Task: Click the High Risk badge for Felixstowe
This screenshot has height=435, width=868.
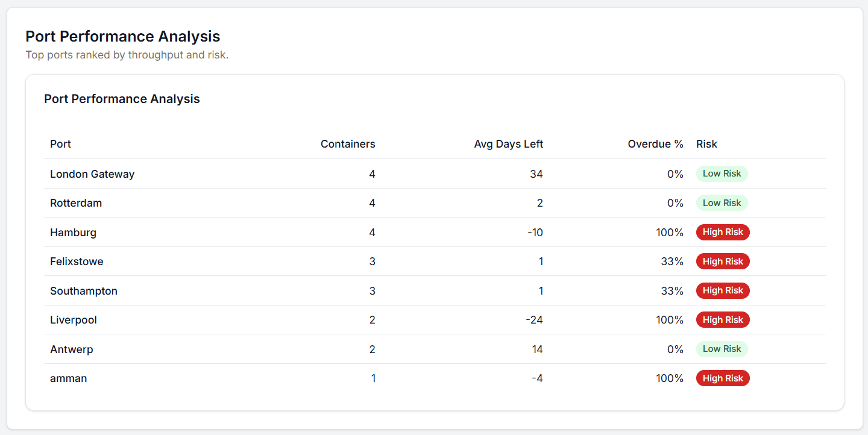Action: [x=723, y=261]
